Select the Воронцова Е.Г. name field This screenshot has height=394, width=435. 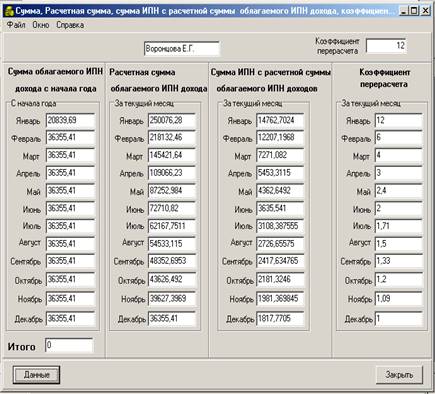click(182, 49)
